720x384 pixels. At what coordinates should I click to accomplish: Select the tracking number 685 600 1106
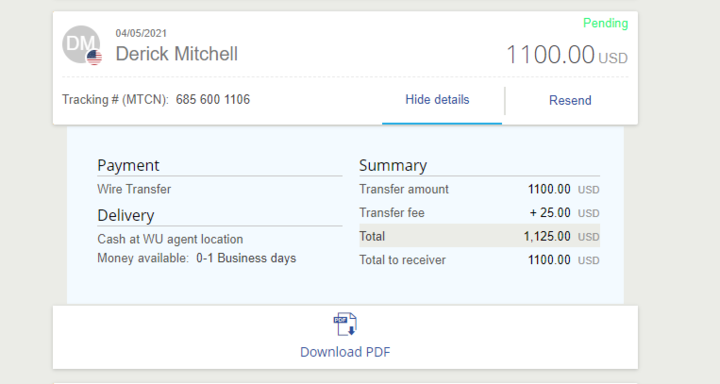[213, 100]
